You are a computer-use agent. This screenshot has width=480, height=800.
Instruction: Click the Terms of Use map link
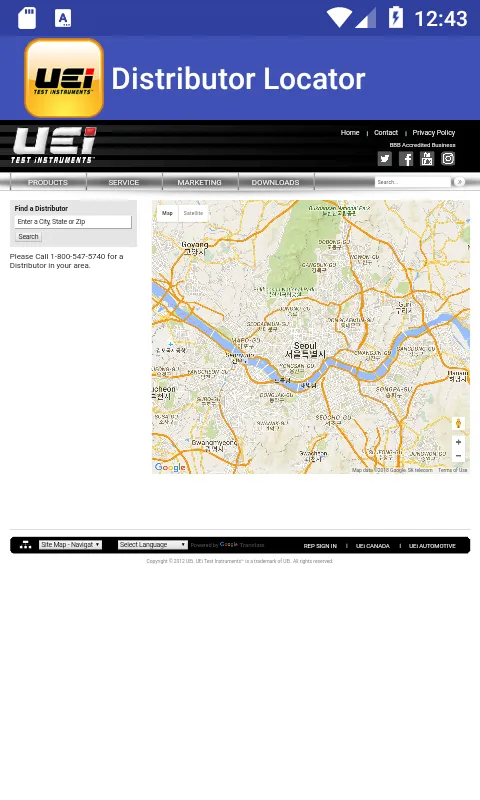coord(452,470)
